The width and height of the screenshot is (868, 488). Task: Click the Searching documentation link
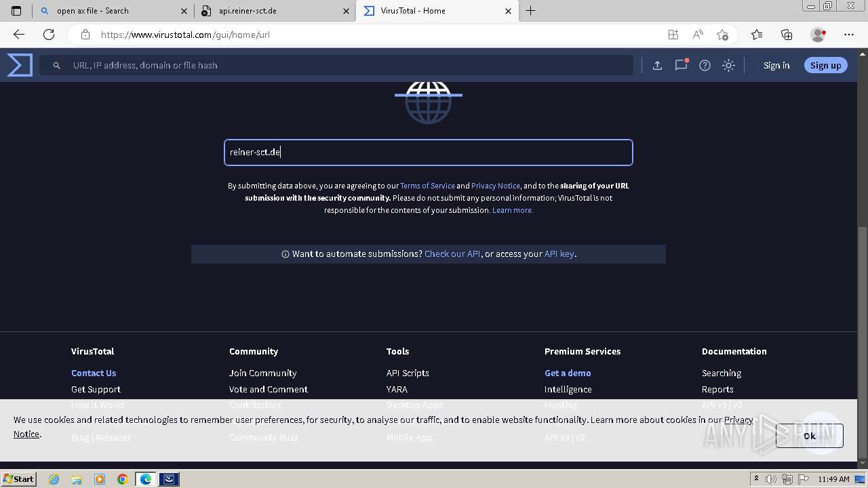click(722, 373)
